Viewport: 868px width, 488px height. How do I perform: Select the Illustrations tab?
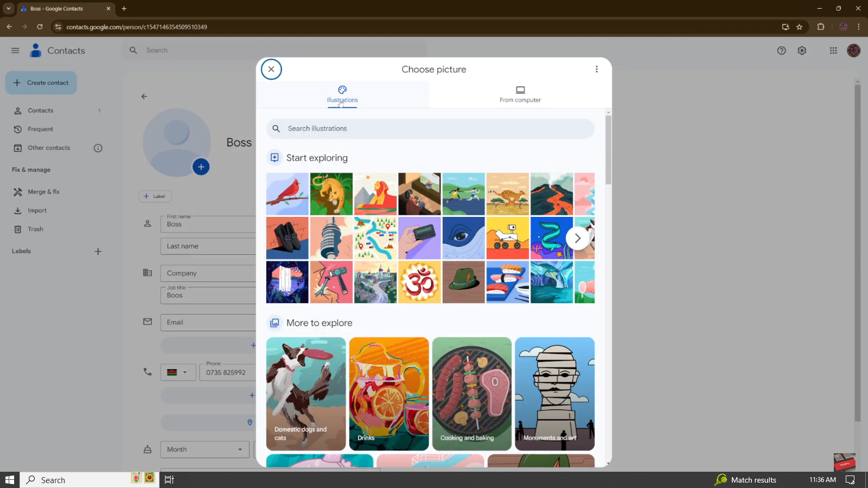342,94
